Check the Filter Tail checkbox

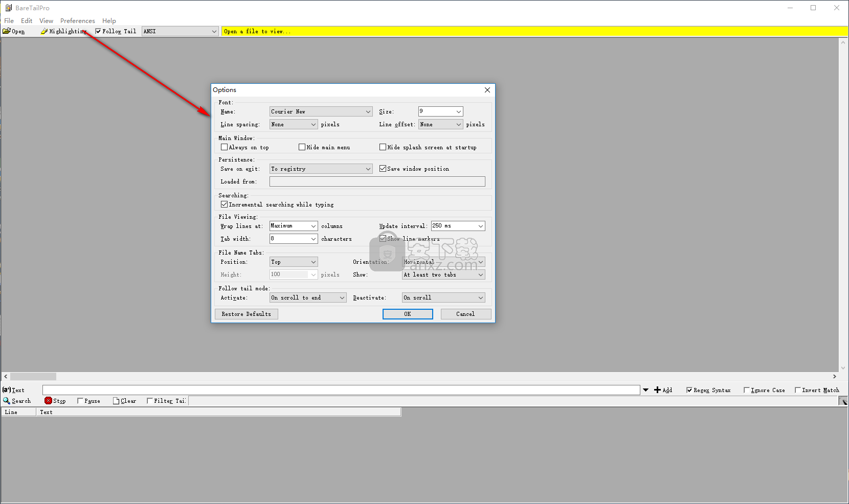[x=149, y=401]
